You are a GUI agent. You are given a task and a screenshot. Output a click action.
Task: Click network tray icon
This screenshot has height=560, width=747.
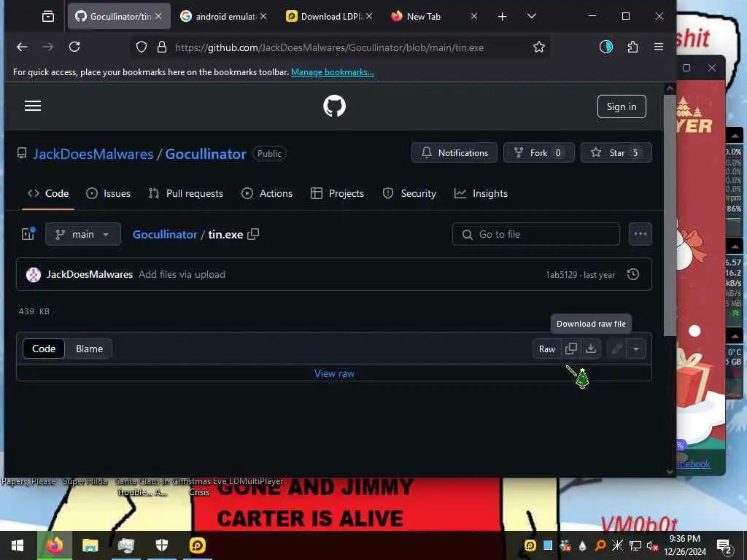coord(635,545)
